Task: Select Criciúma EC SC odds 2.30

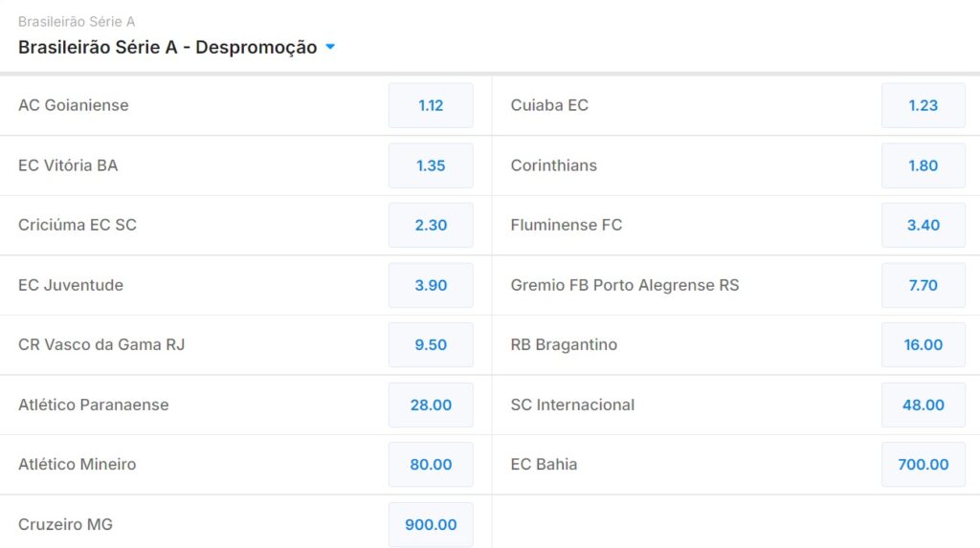Action: tap(431, 225)
